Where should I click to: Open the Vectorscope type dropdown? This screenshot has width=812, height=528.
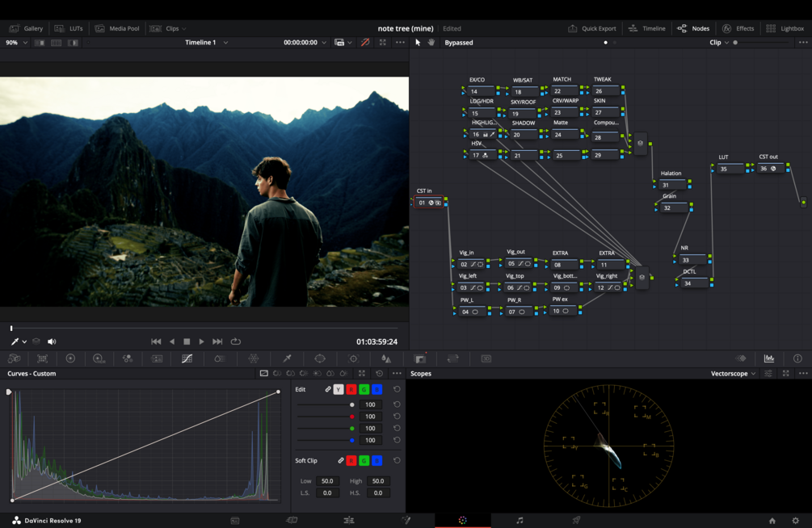pos(733,373)
